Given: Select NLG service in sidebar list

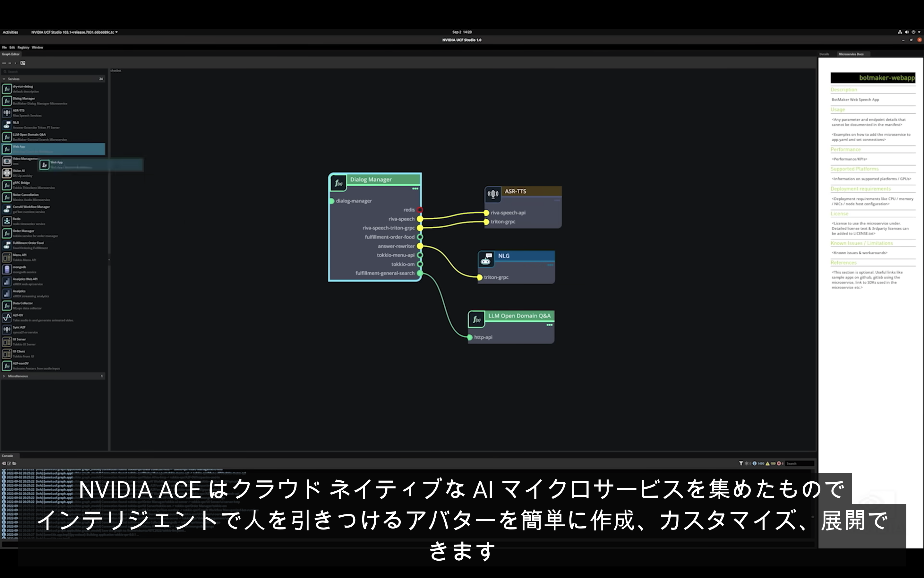Looking at the screenshot, I should (54, 125).
